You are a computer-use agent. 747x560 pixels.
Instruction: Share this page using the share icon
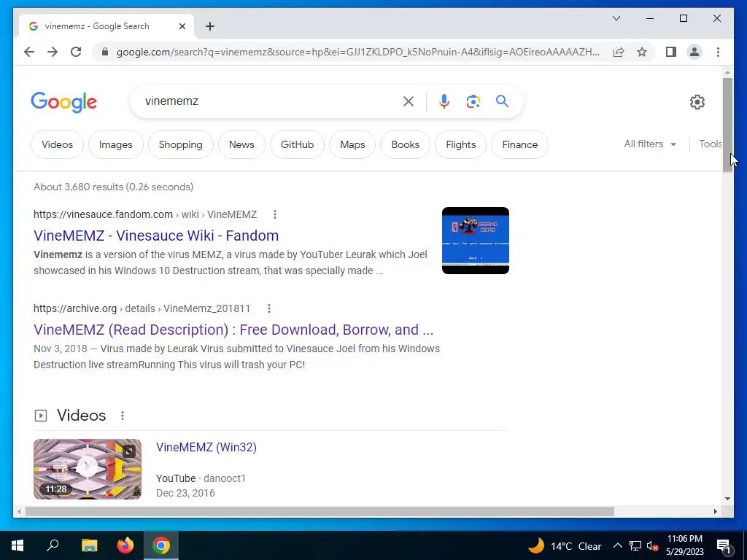coord(619,52)
